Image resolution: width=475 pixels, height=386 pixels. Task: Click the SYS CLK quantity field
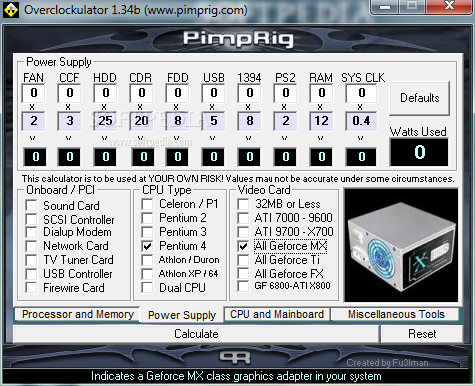pos(361,93)
